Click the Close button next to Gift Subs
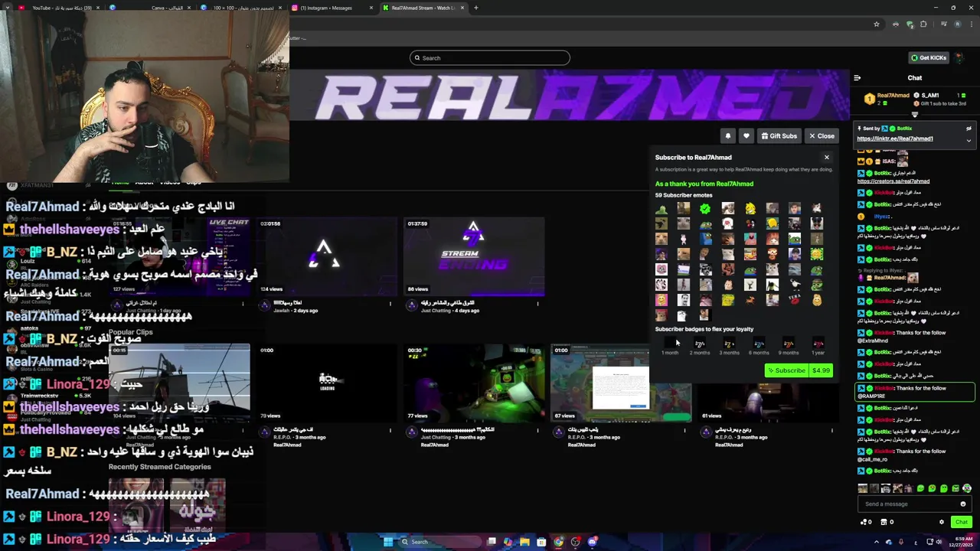The image size is (980, 551). pos(822,136)
